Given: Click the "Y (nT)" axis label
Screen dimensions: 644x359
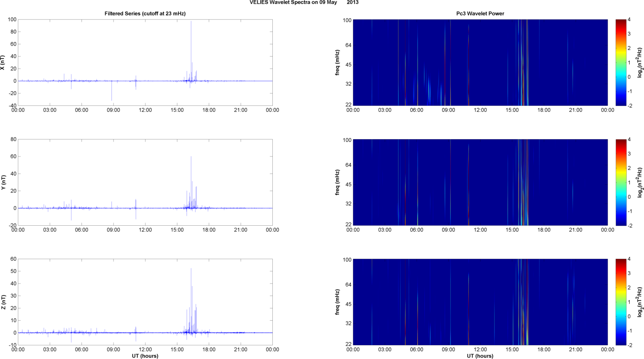Looking at the screenshot, I should coord(3,182).
